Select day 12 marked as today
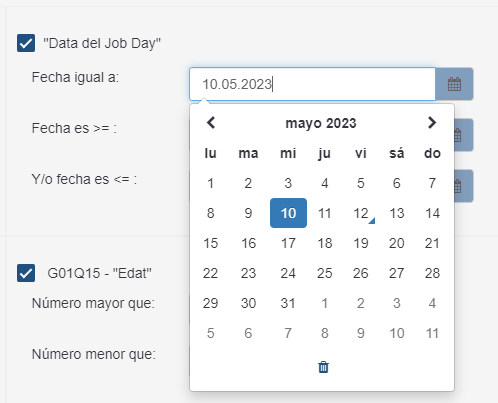The height and width of the screenshot is (403, 498). 361,213
